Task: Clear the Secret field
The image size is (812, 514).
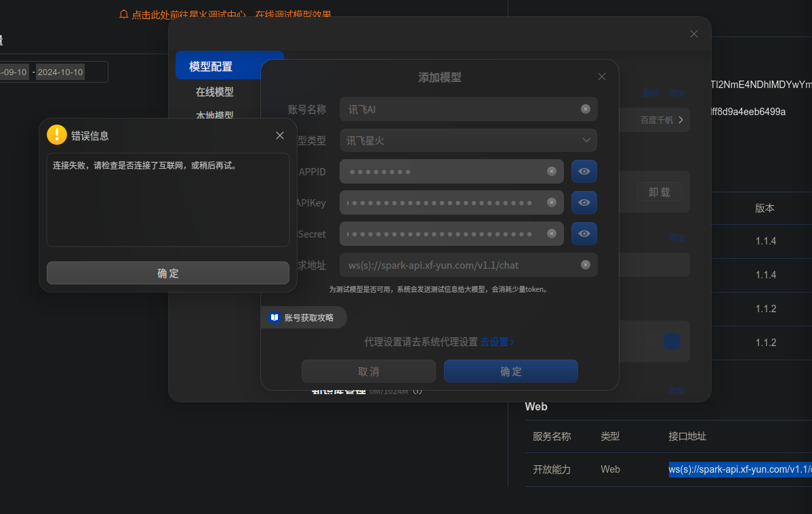Action: tap(552, 234)
